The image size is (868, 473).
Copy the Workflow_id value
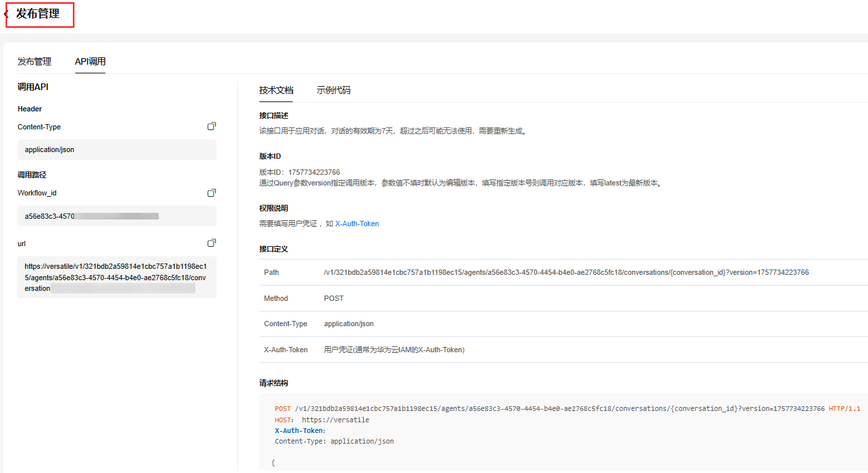click(211, 193)
